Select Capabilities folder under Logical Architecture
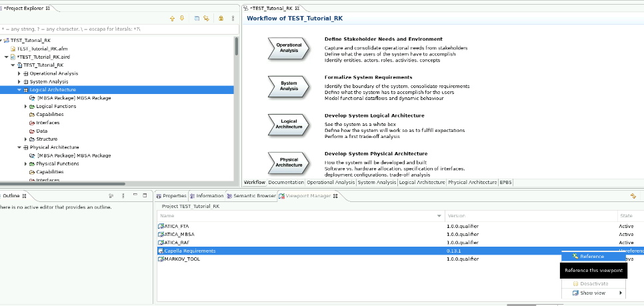The height and width of the screenshot is (306, 644). point(50,115)
